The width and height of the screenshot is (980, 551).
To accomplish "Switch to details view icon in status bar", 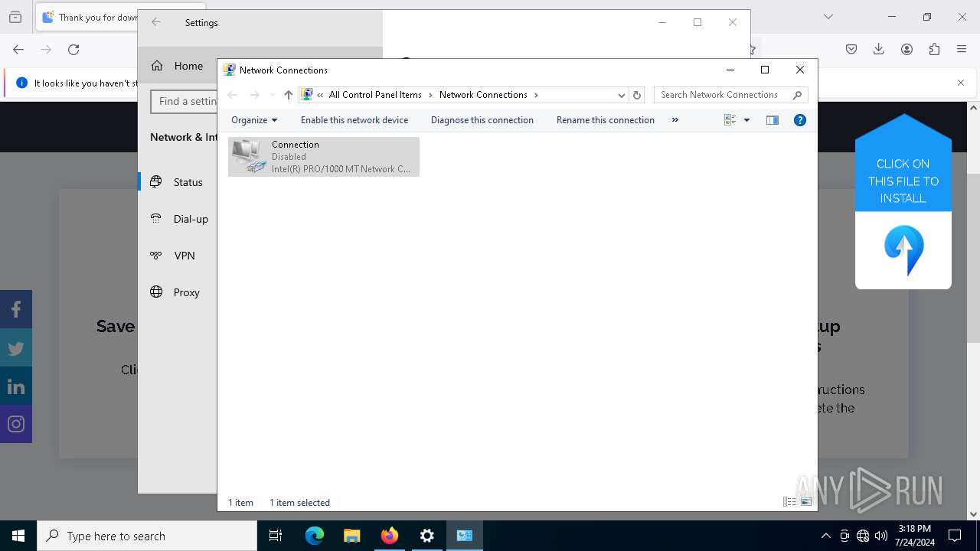I will (789, 502).
